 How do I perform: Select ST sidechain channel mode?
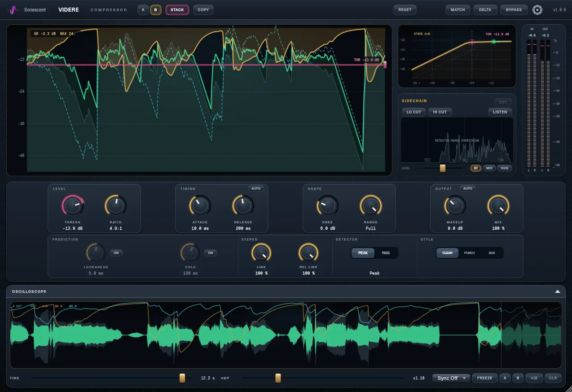point(476,168)
